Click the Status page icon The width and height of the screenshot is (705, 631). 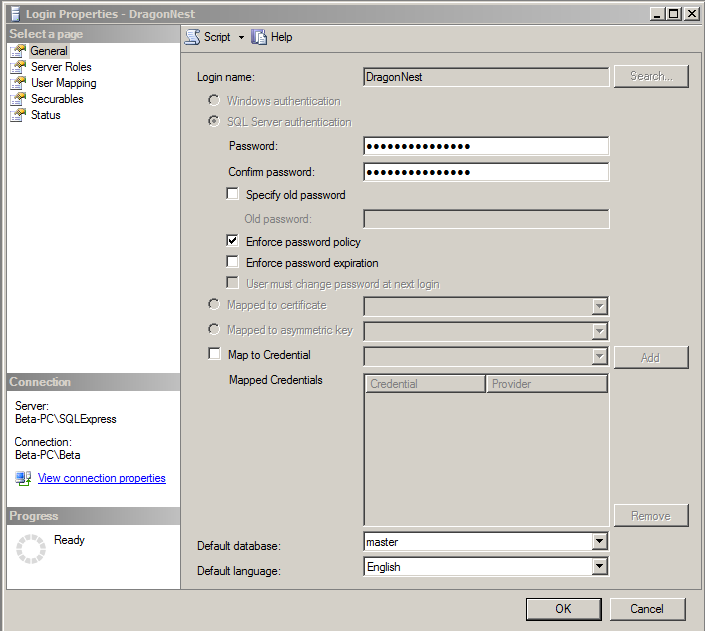click(x=18, y=115)
